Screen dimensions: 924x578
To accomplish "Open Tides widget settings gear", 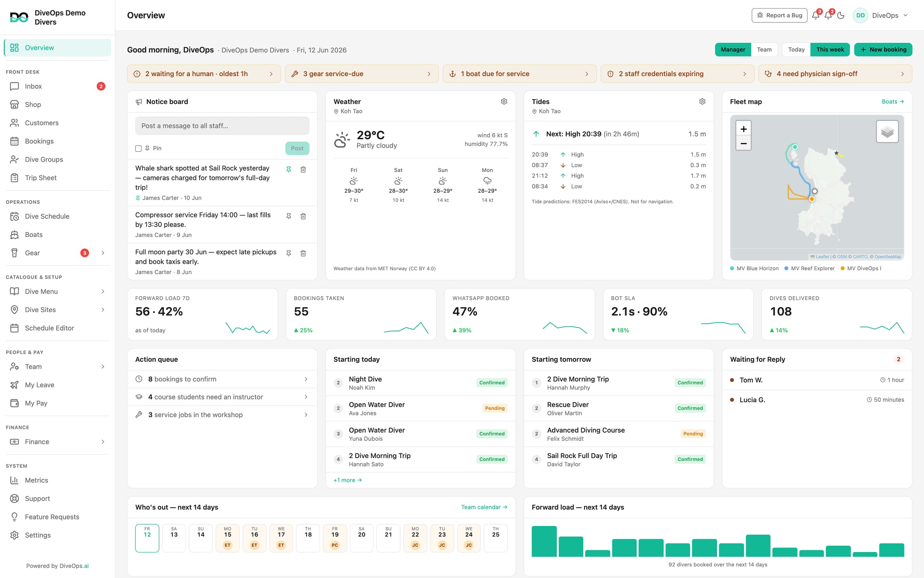I will tap(702, 101).
